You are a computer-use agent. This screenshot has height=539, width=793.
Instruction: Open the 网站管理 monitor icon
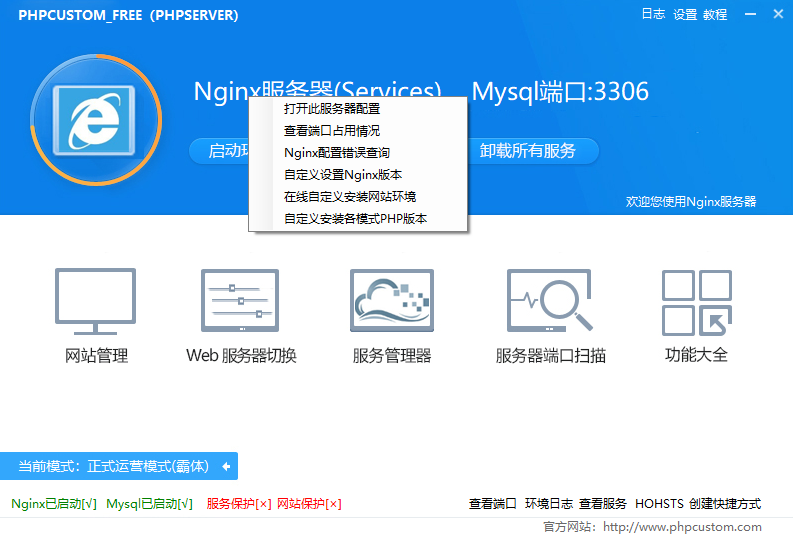(96, 301)
